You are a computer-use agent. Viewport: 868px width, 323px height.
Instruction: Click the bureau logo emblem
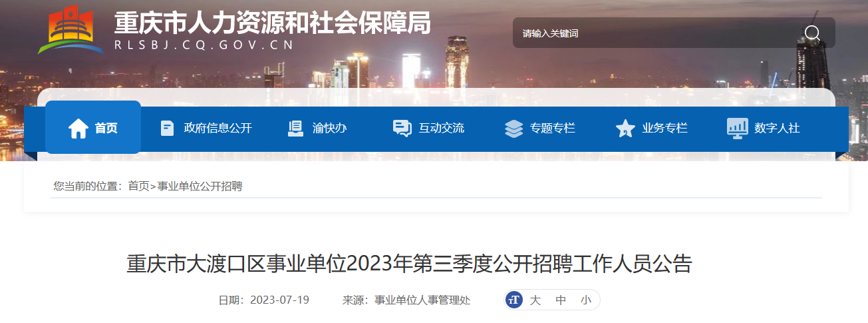[x=71, y=31]
